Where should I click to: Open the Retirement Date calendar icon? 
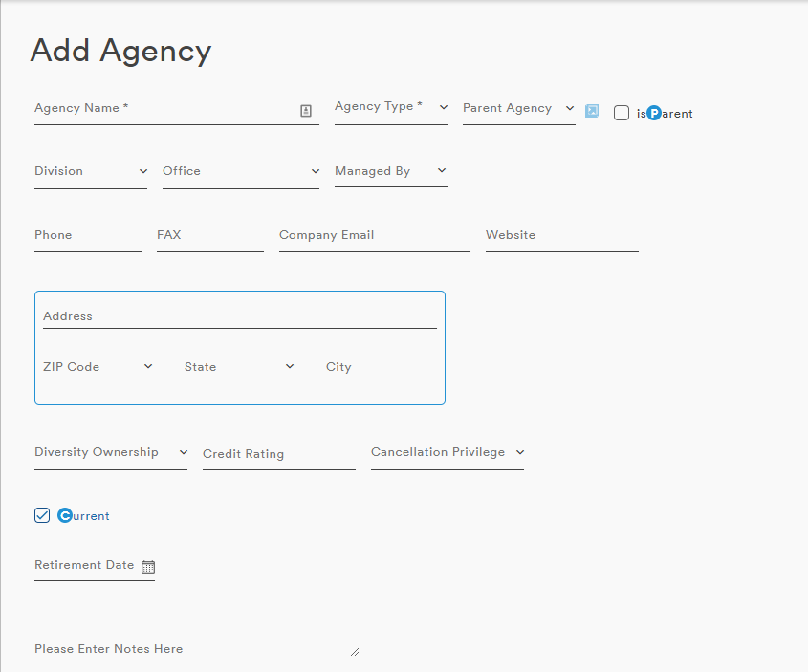pyautogui.click(x=148, y=567)
